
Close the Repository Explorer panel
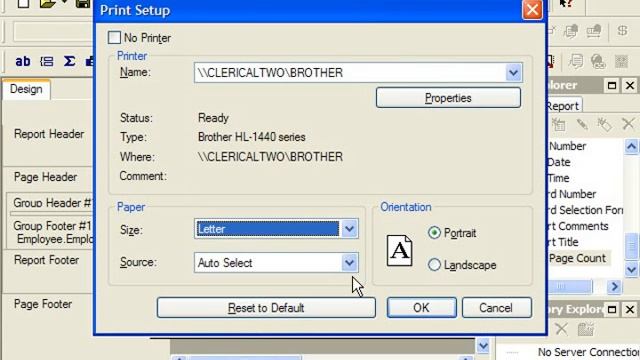pos(630,309)
